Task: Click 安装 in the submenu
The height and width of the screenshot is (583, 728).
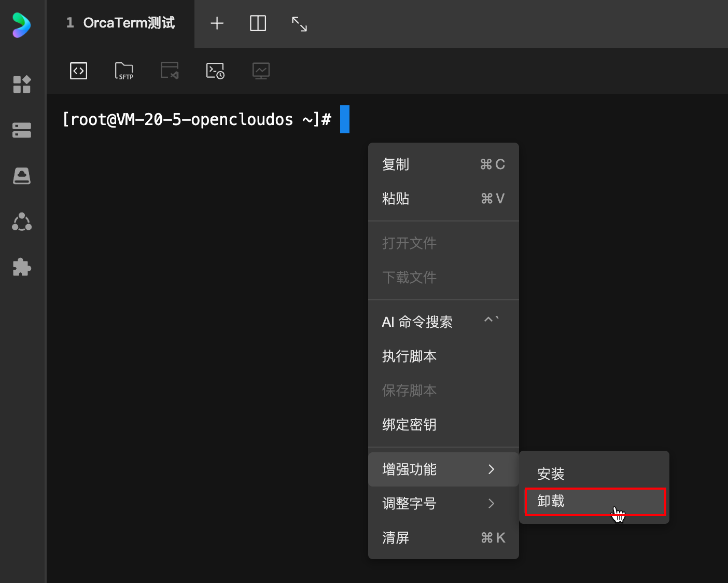Action: (594, 474)
